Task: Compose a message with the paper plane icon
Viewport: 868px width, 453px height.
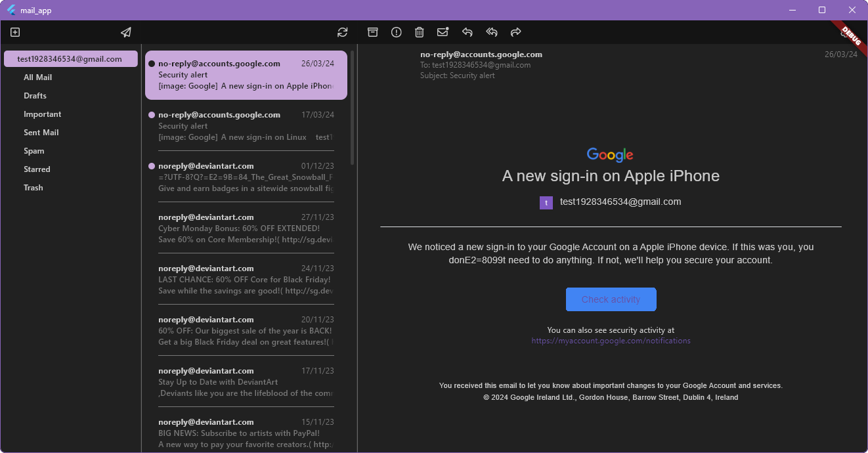Action: point(126,32)
